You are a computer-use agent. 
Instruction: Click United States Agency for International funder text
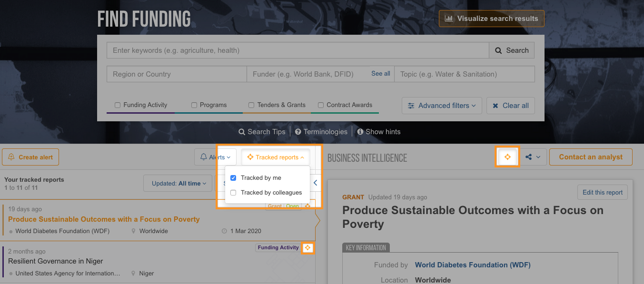click(68, 274)
